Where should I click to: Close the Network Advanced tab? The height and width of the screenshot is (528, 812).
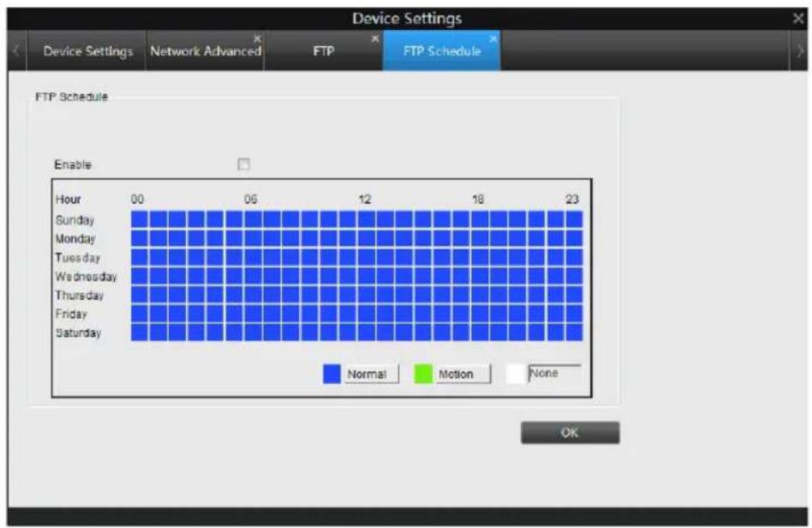coord(257,39)
